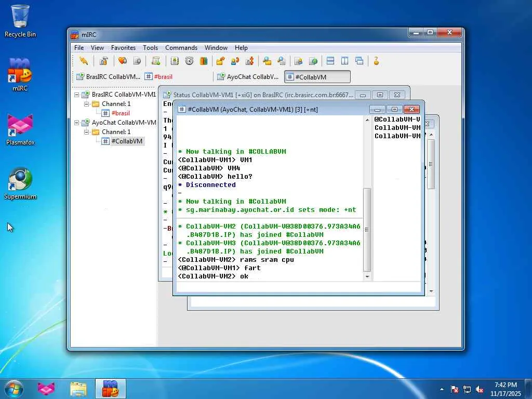
Task: Click the #CollabVM chat scrollbar up arrow
Action: pyautogui.click(x=367, y=120)
